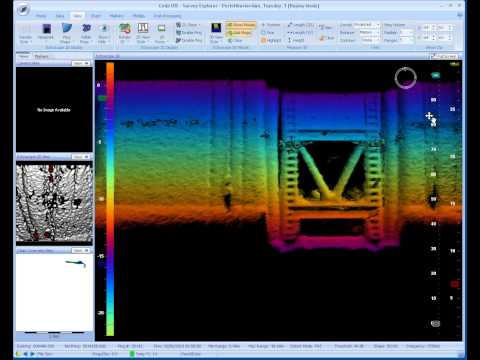Click the Disable Ping ribbon item
This screenshot has width=480, height=360.
pos(189,40)
